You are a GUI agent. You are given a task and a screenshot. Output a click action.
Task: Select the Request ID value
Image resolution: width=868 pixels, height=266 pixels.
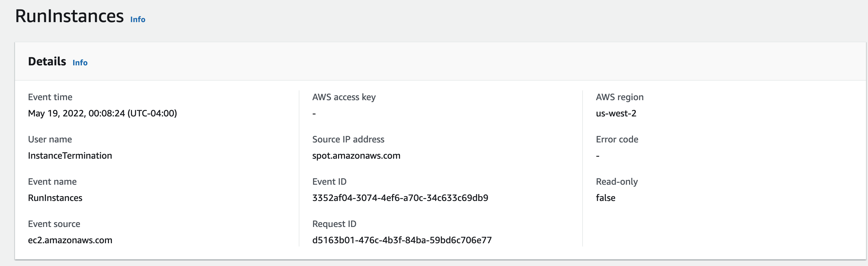tap(401, 240)
